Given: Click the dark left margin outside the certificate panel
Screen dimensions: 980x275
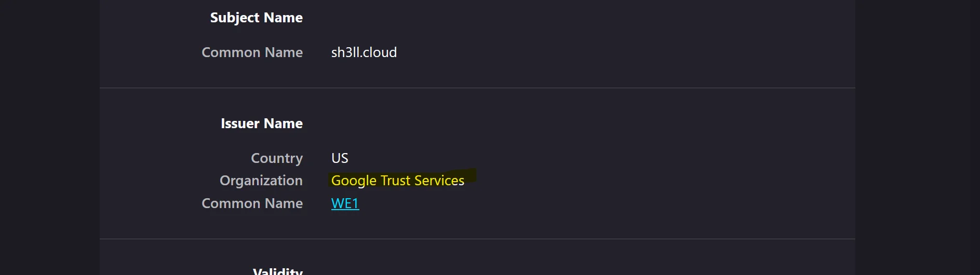Looking at the screenshot, I should (x=50, y=137).
